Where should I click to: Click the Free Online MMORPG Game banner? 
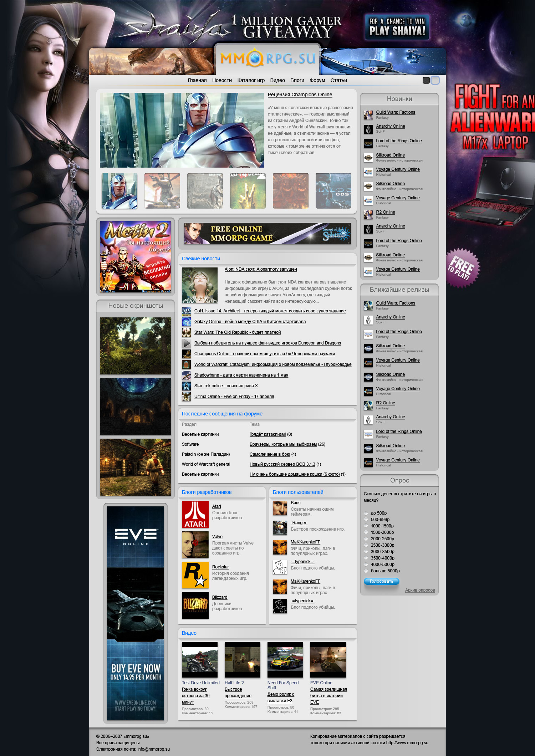coord(267,234)
